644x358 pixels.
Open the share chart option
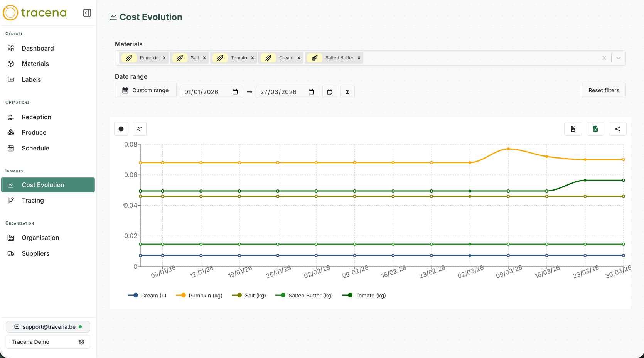617,129
